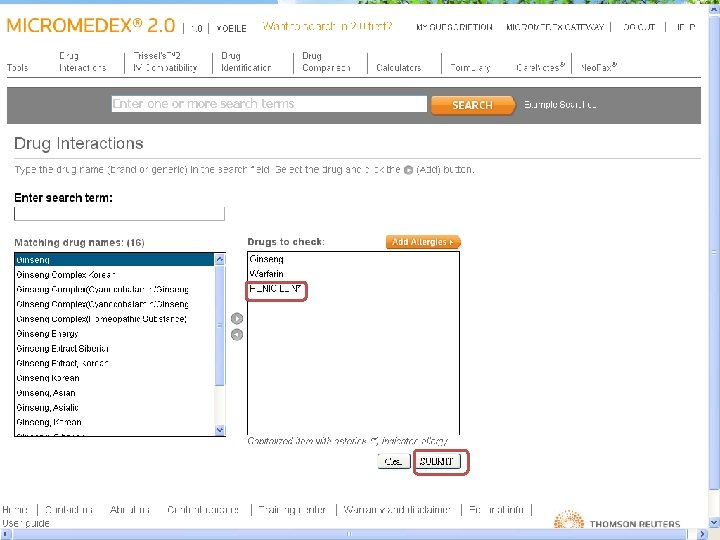This screenshot has height=540, width=720.
Task: Click the Add icon in instructions text
Action: [x=408, y=170]
